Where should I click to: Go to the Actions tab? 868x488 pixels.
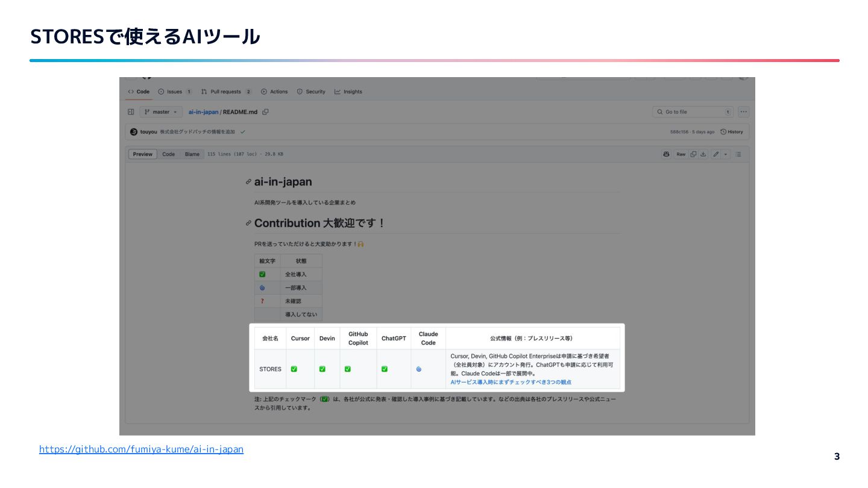point(274,92)
